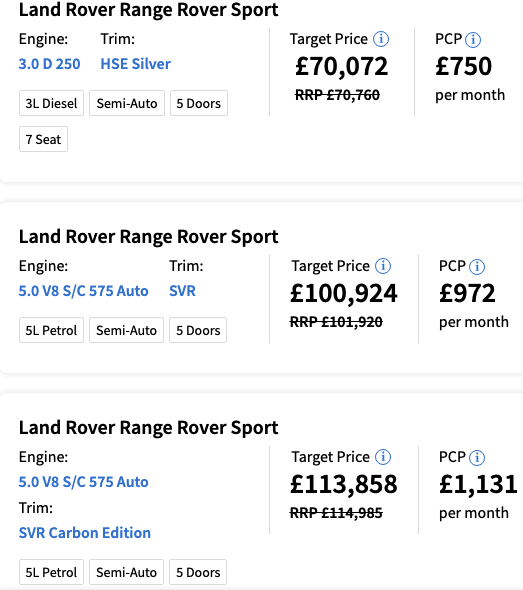Show PCP info beside £1,131 per month
The width and height of the screenshot is (523, 590).
pos(477,458)
